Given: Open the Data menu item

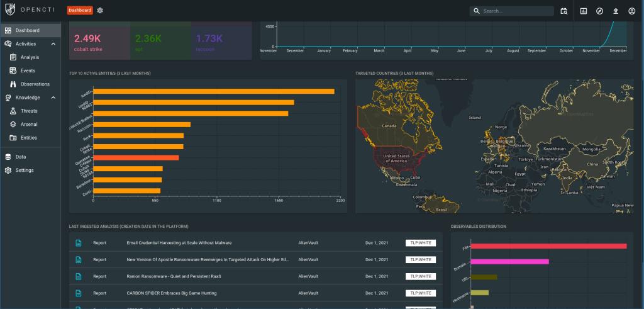Looking at the screenshot, I should pos(30,157).
